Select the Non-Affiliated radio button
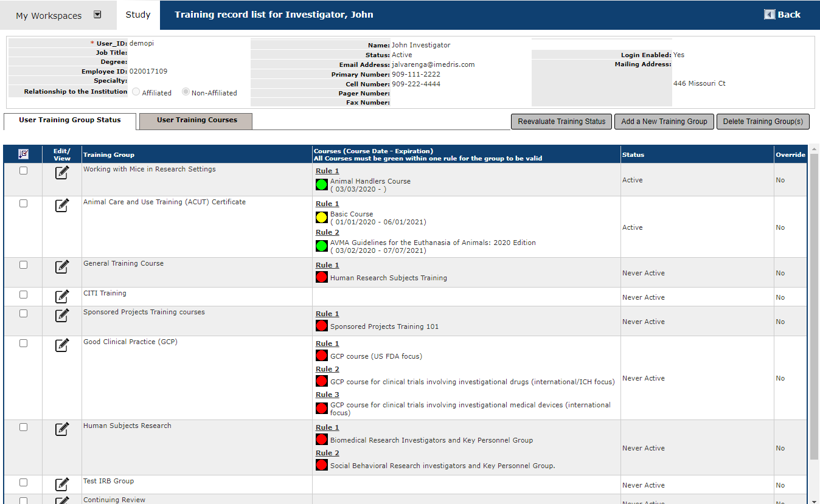Image resolution: width=820 pixels, height=504 pixels. coord(186,92)
